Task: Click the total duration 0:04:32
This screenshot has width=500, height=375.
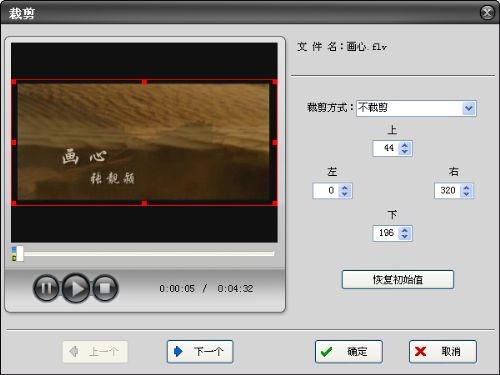Action: tap(235, 288)
